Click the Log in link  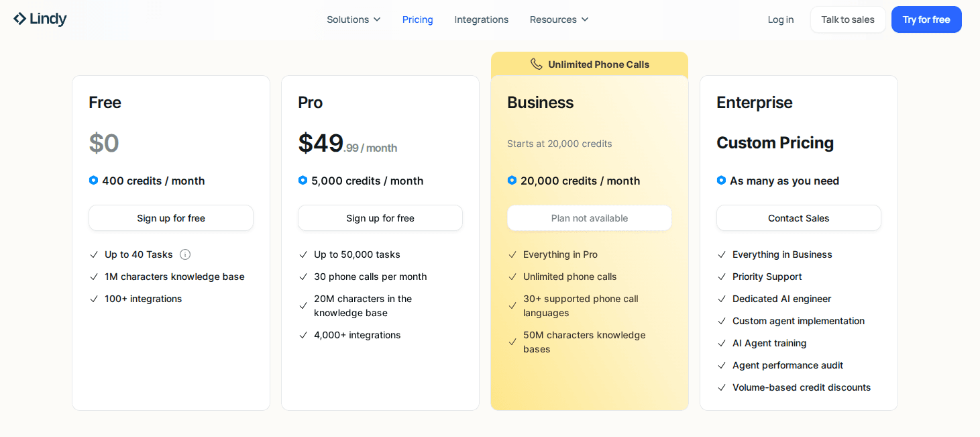(x=780, y=19)
